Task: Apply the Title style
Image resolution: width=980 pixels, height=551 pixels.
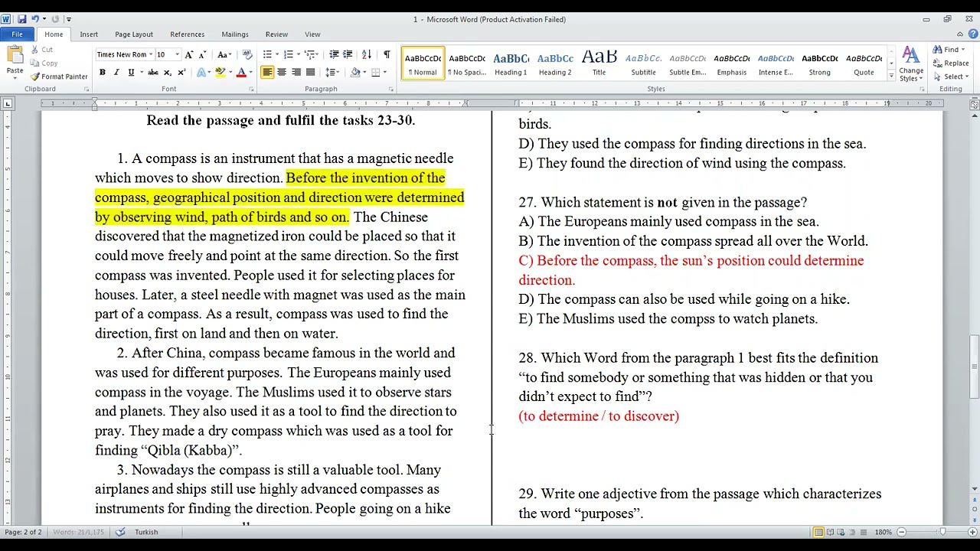Action: coord(599,64)
